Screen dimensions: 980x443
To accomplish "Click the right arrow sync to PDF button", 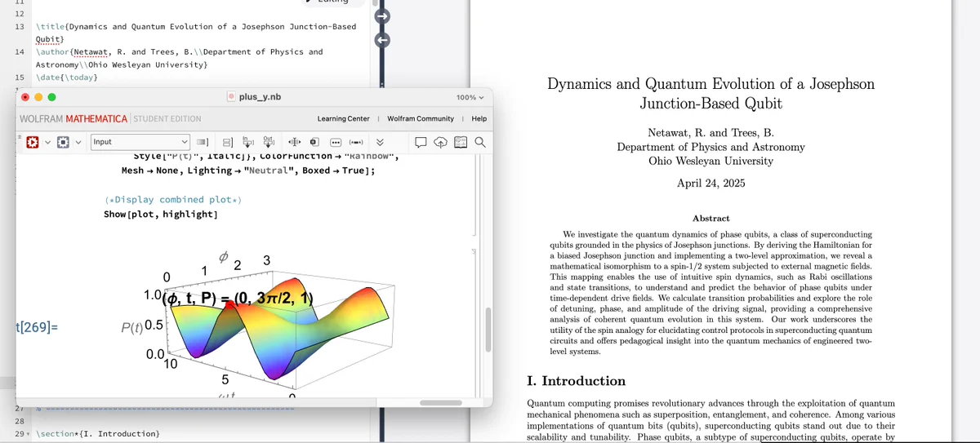I will (382, 16).
